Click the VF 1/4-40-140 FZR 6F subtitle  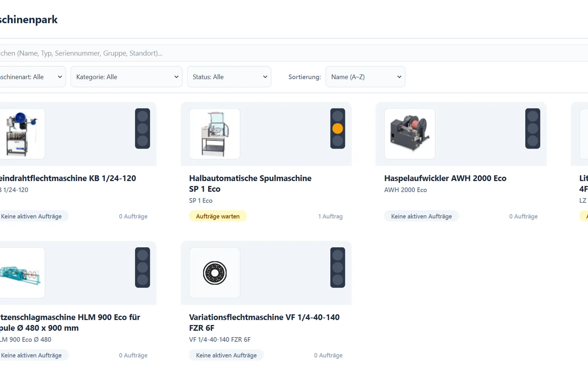(x=220, y=339)
